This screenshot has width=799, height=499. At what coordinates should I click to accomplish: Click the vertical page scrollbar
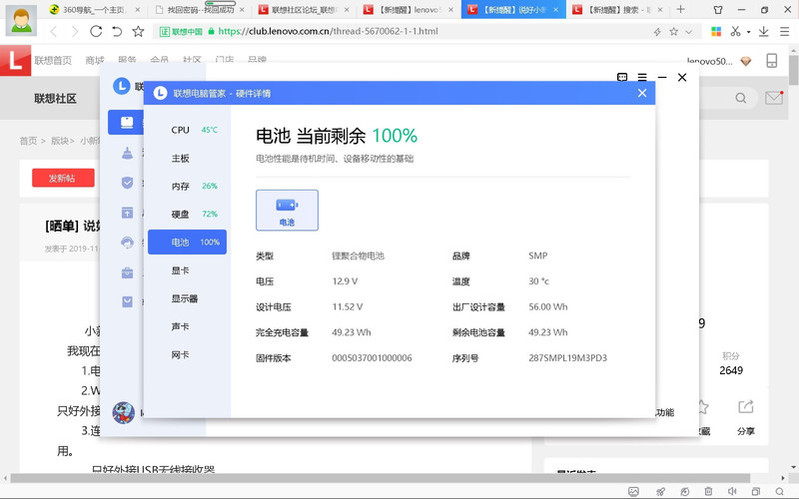click(793, 72)
